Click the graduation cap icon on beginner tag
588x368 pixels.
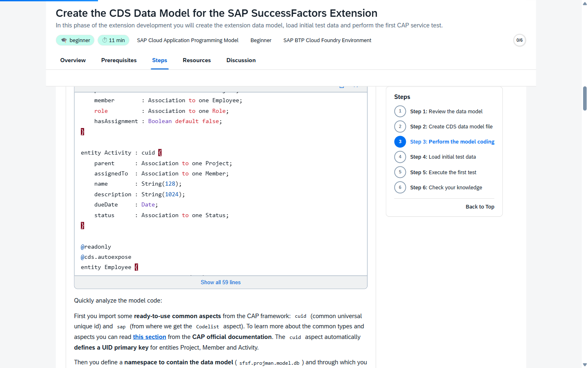[x=64, y=40]
